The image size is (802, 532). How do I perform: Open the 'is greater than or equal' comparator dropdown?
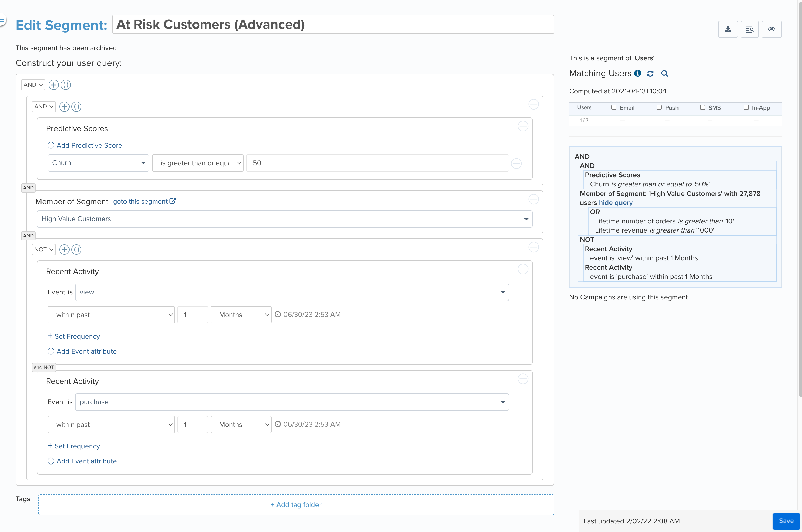tap(198, 163)
